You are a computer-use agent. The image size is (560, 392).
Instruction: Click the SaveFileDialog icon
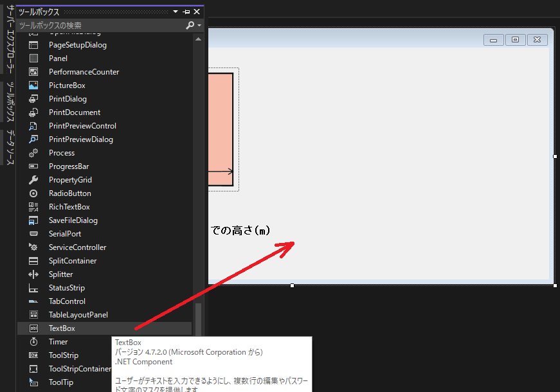(33, 220)
